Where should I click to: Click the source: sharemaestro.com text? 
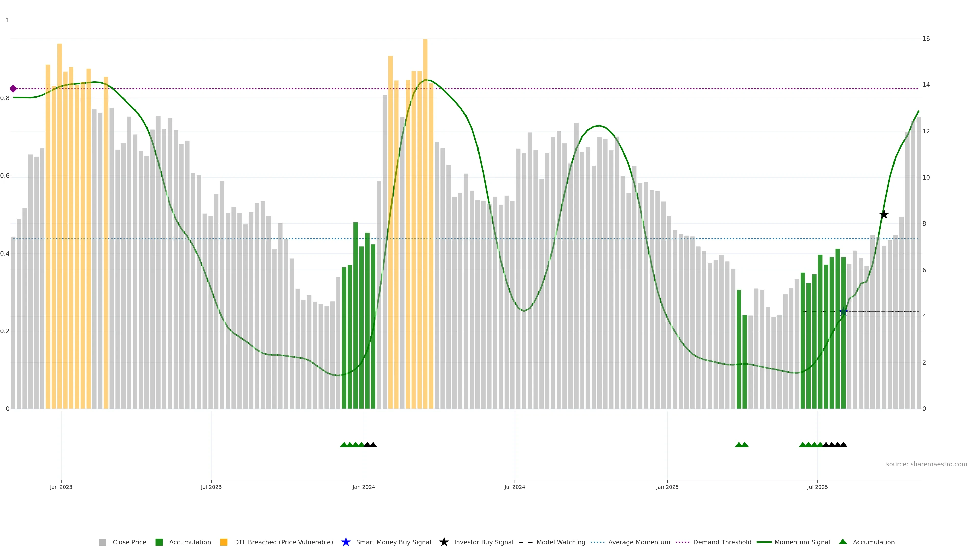tap(926, 464)
